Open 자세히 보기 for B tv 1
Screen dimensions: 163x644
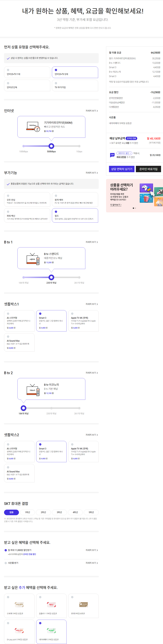[92, 242]
